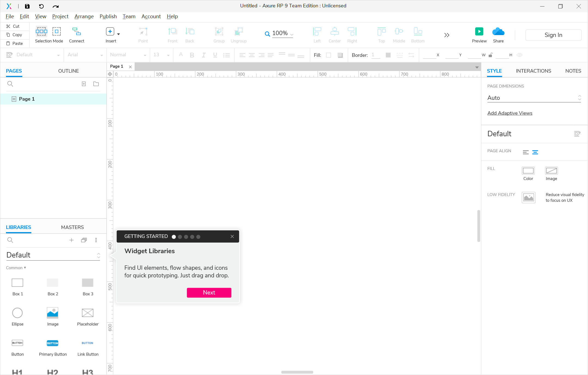Click the page Fill Color swatch
588x375 pixels.
528,171
